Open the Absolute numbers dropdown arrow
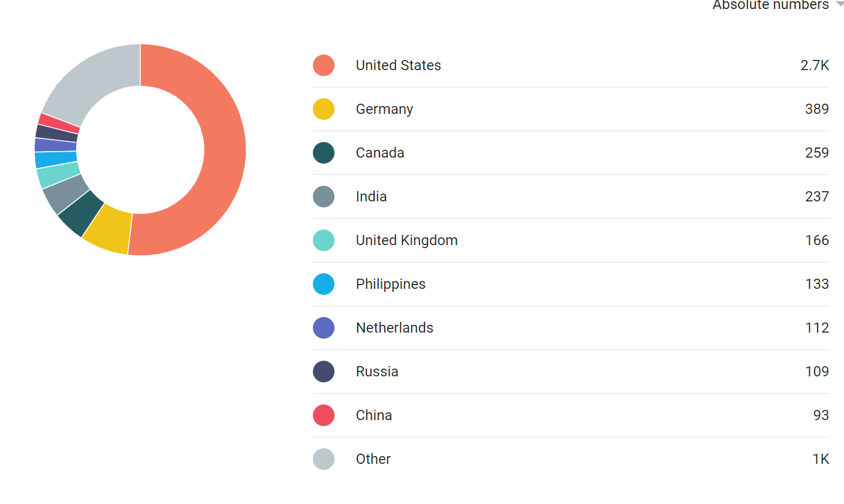 click(x=840, y=4)
